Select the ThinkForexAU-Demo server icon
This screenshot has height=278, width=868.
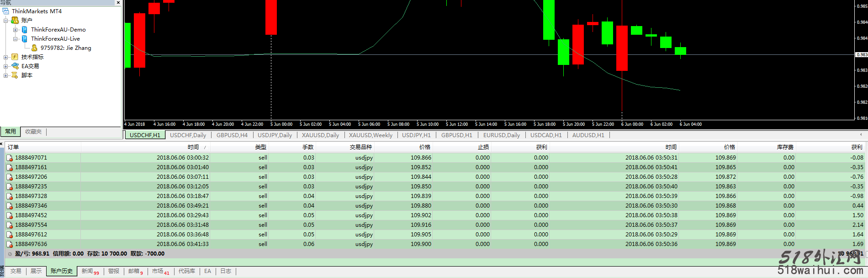pyautogui.click(x=25, y=29)
